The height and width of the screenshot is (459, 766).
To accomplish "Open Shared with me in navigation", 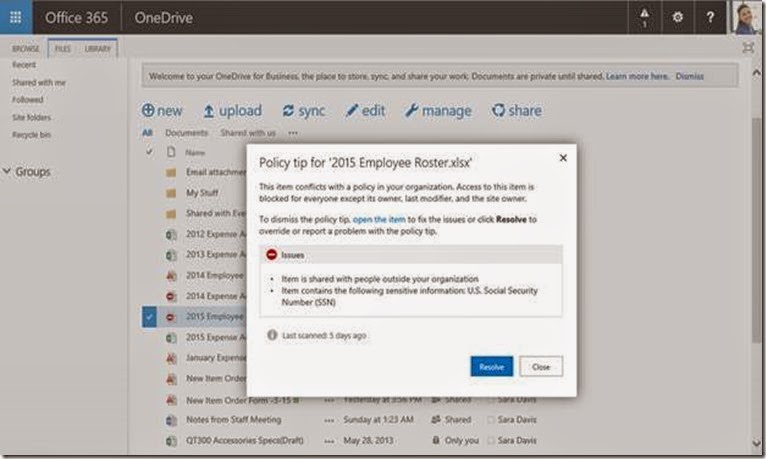I will pos(39,83).
